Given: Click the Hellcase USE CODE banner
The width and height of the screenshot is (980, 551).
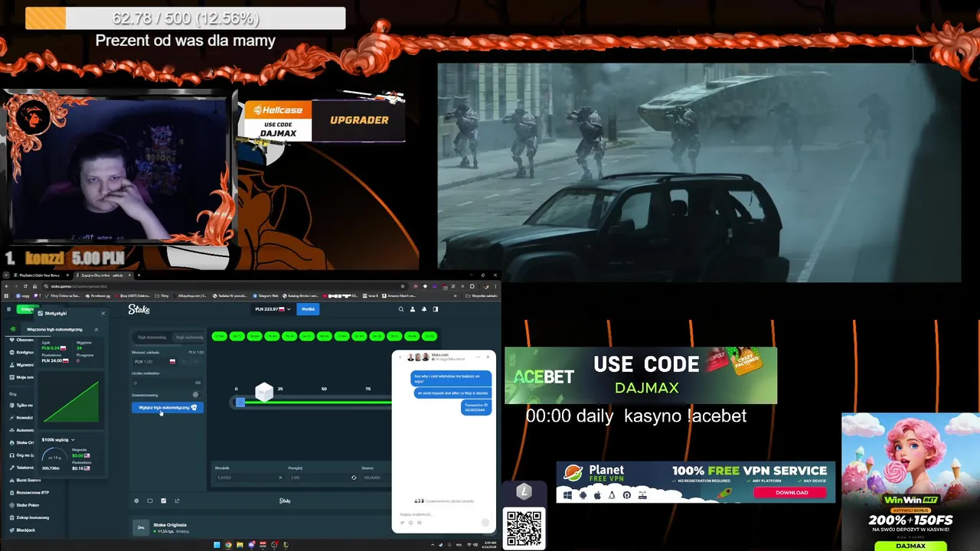Looking at the screenshot, I should pyautogui.click(x=279, y=121).
